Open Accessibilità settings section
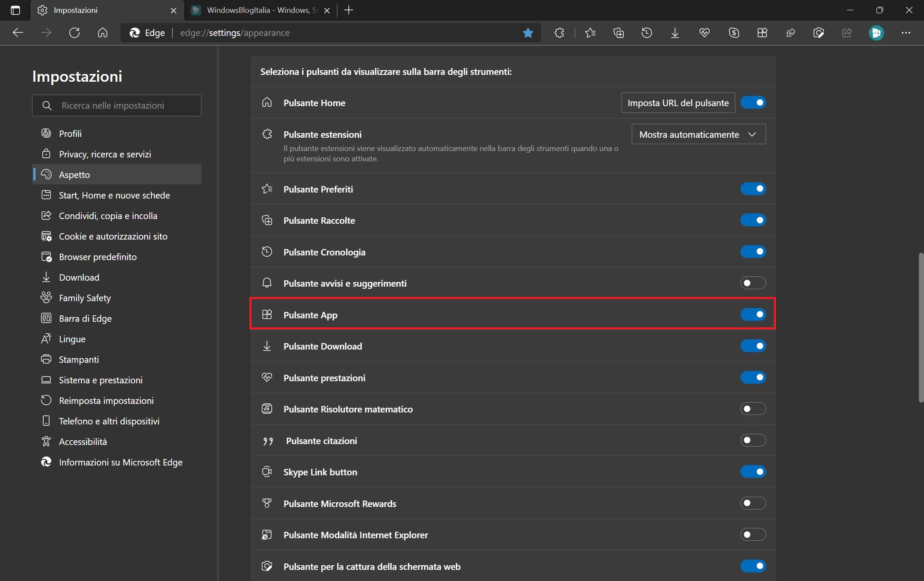The width and height of the screenshot is (924, 581). tap(117, 442)
